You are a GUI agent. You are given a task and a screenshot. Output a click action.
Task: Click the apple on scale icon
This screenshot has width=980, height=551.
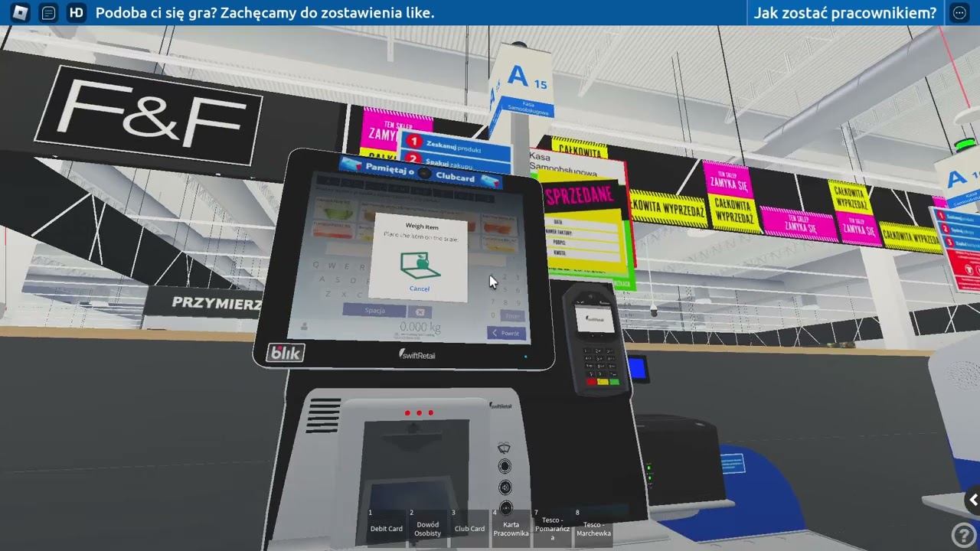tap(419, 265)
